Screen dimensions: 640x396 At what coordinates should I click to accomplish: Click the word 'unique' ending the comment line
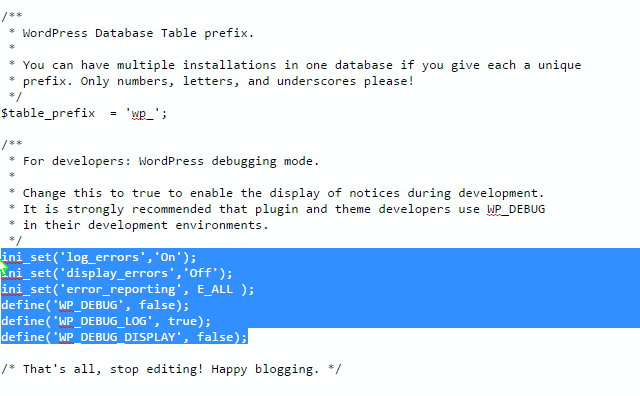559,65
